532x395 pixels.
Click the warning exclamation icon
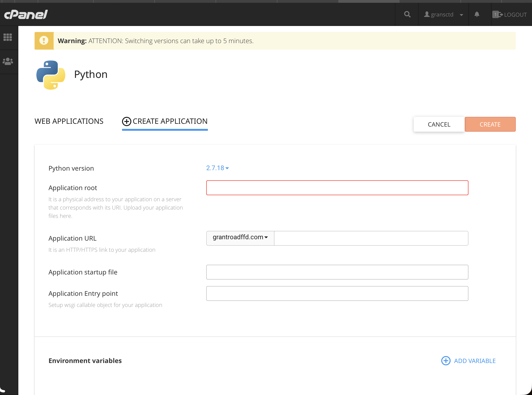44,41
